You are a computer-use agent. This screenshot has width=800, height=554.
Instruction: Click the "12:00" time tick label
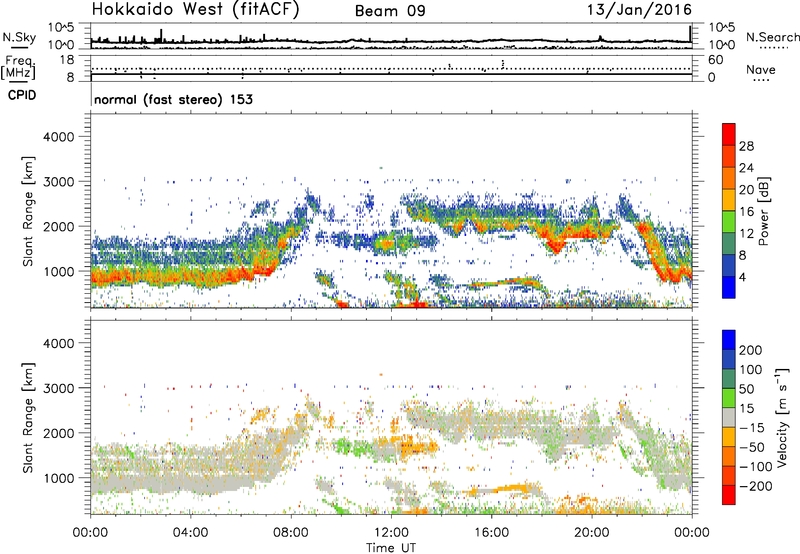point(391,533)
